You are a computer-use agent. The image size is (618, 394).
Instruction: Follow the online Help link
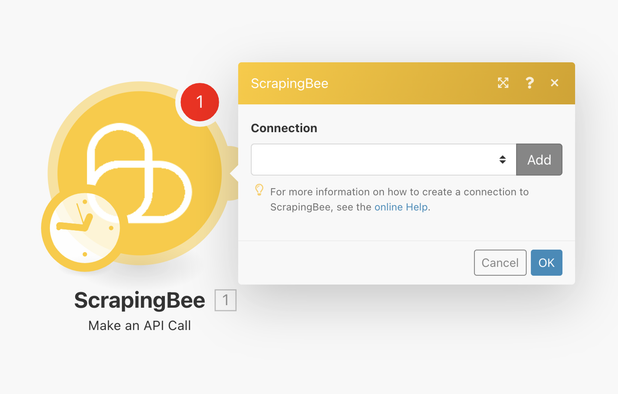401,207
